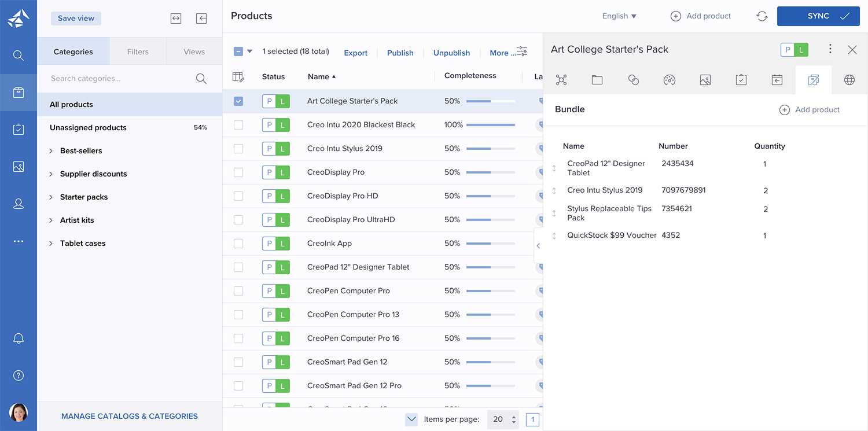
Task: Open help question mark icon
Action: pos(19,375)
